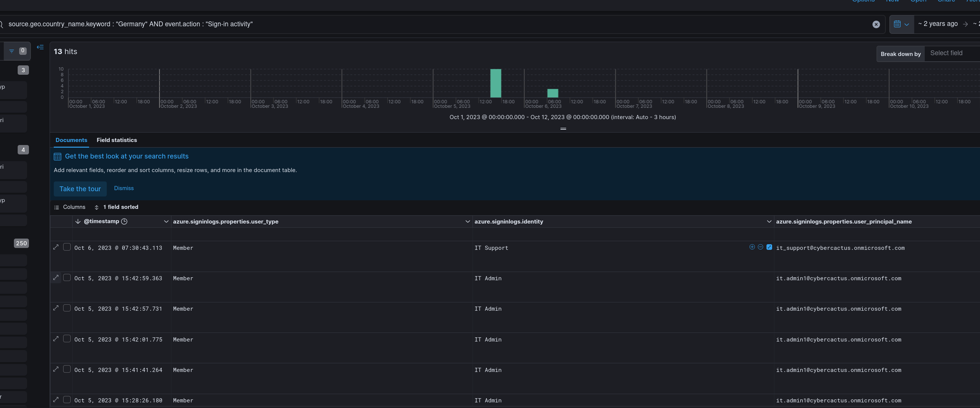Click the cell expand icon beside IT Support

769,247
